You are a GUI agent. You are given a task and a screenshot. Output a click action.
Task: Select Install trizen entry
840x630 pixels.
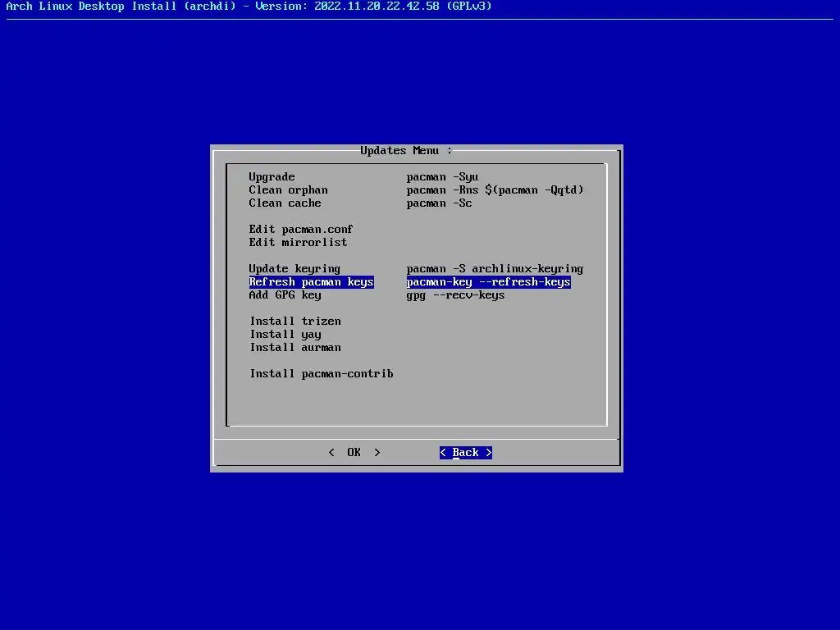(295, 321)
